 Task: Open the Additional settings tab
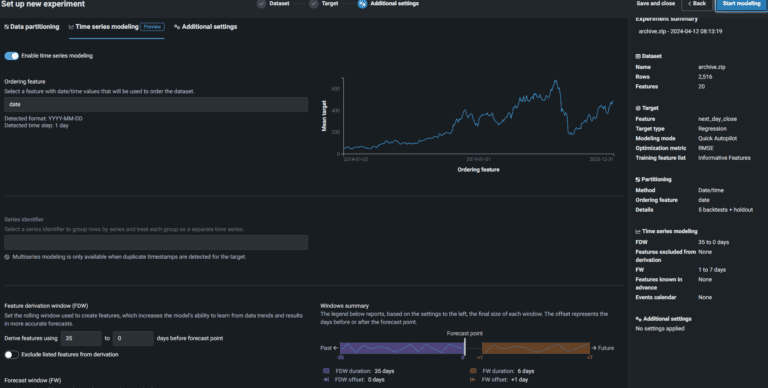(206, 27)
